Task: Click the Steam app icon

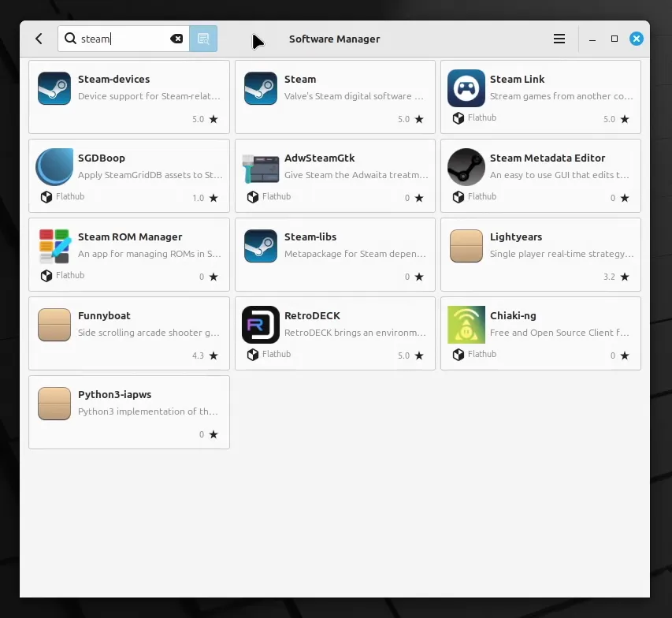Action: pos(260,88)
